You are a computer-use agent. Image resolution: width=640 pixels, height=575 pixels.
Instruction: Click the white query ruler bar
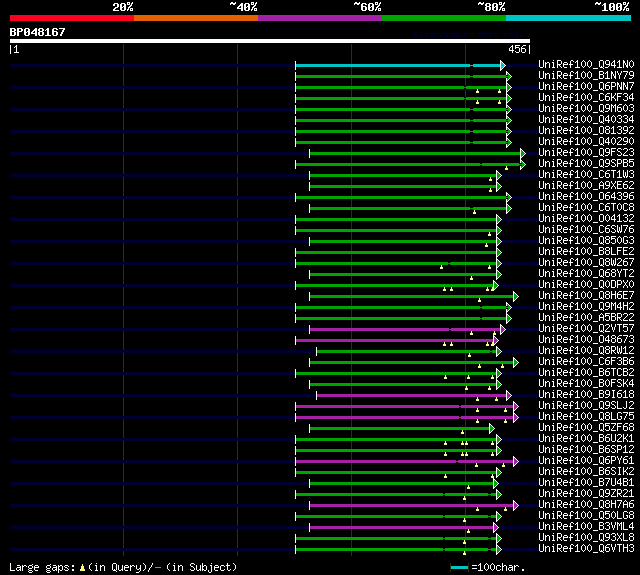pos(270,42)
